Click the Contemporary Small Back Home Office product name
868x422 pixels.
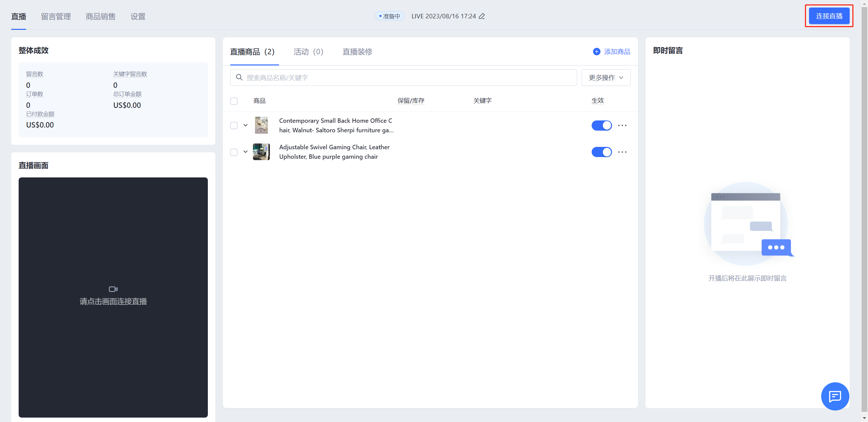click(x=336, y=126)
